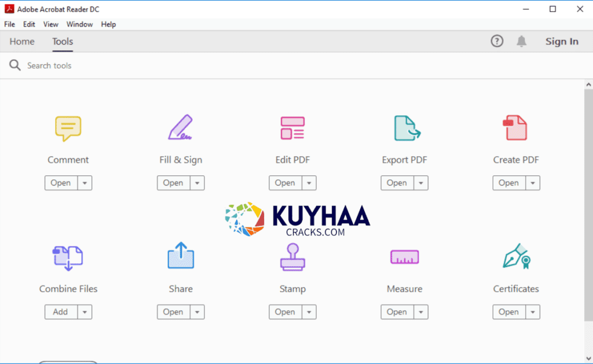593x364 pixels.
Task: Click Sign In at top right
Action: click(562, 41)
